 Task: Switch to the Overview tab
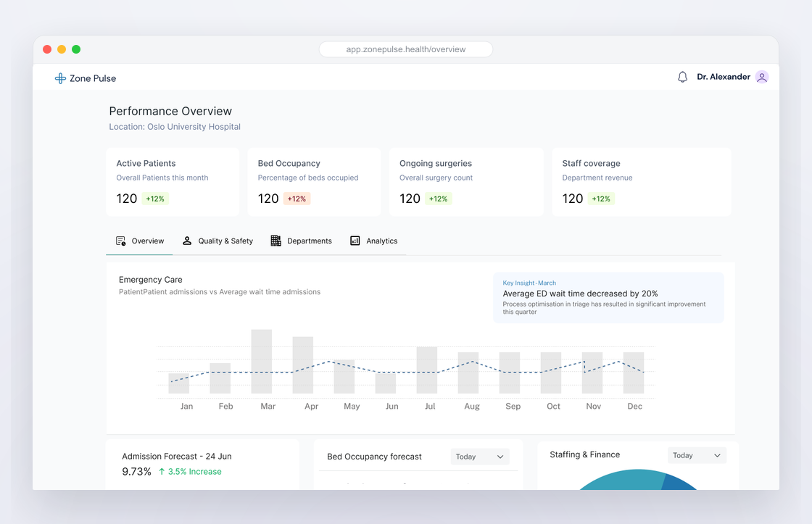[139, 241]
